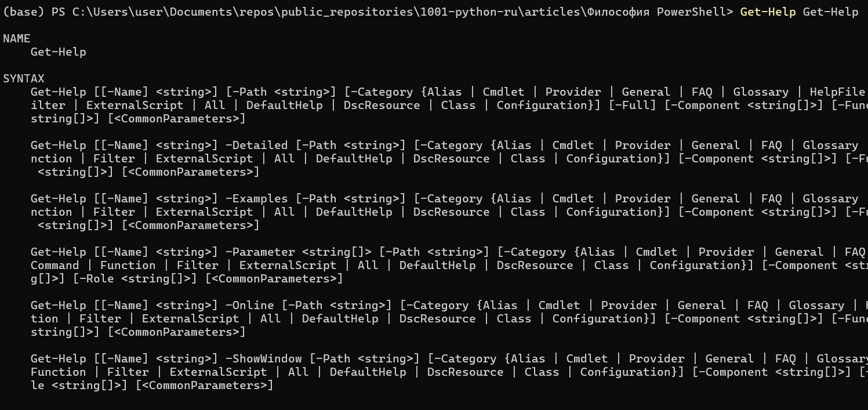Click the -Detailed parameter text
Image resolution: width=868 pixels, height=410 pixels.
(256, 146)
